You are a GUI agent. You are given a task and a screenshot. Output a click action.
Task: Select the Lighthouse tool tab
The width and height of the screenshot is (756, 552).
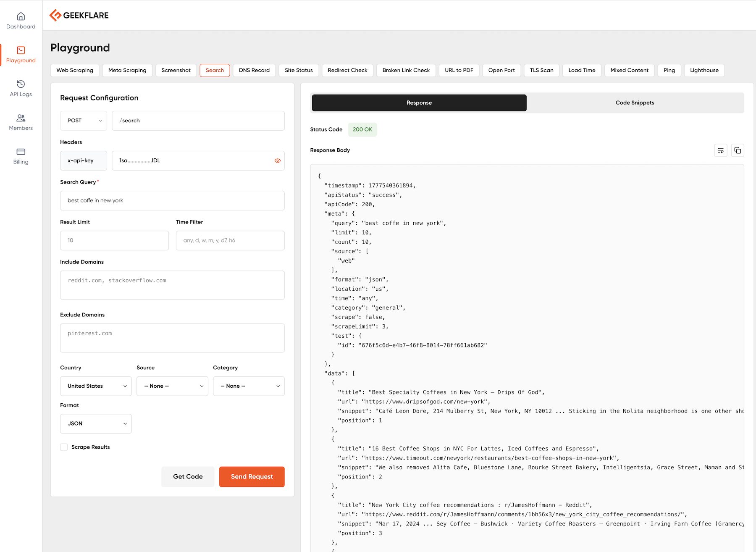[x=704, y=70]
